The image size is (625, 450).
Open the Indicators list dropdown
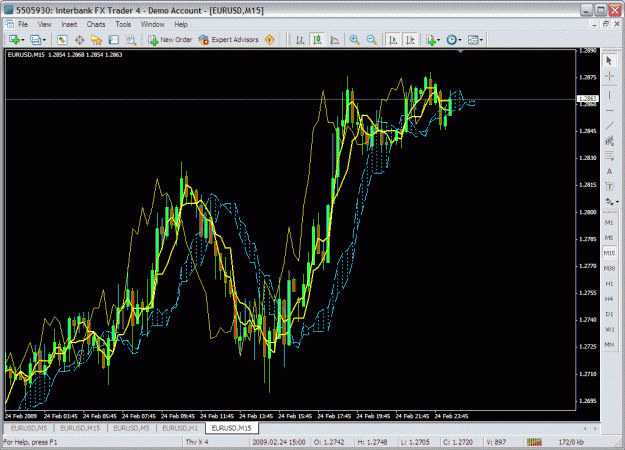(x=432, y=40)
